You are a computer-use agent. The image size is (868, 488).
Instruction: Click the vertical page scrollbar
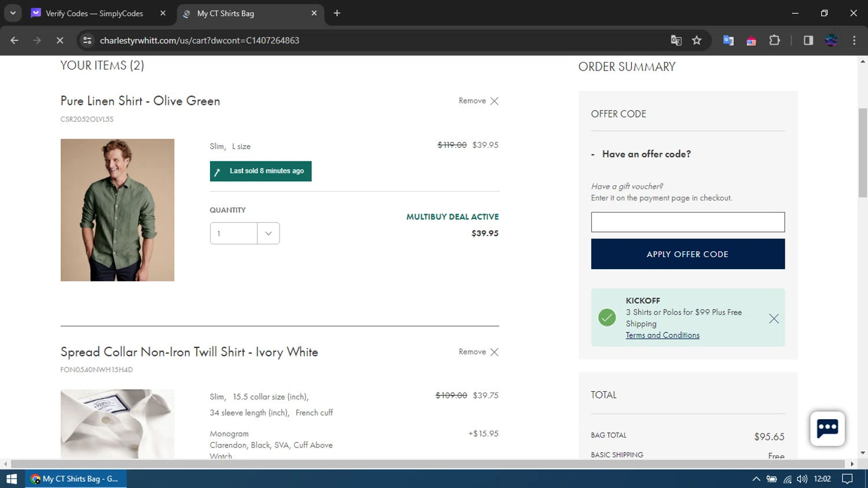[x=863, y=153]
